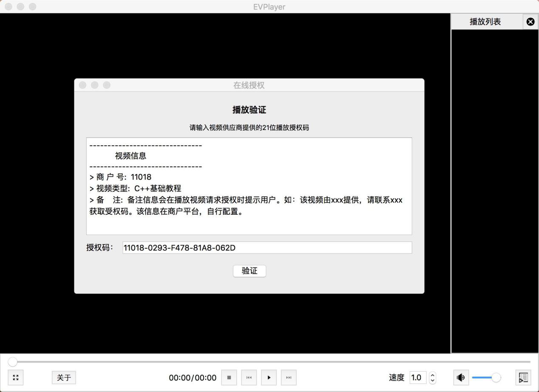
Task: Increase playback speed with stepper arrow
Action: [433, 375]
